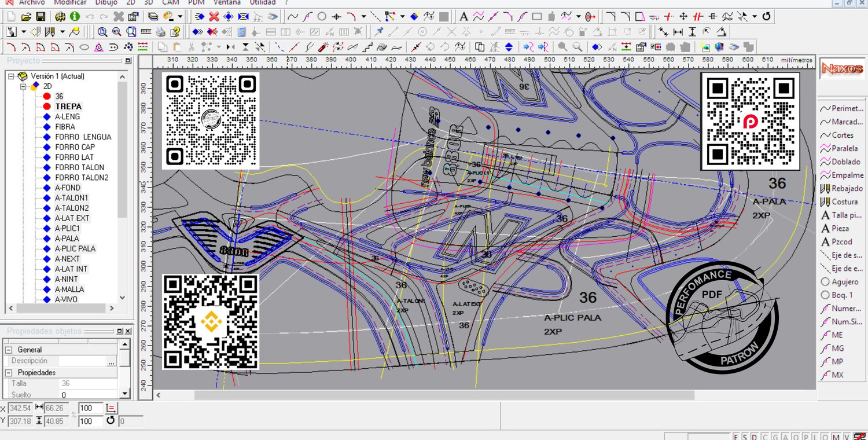Click the horizontal dimension measure icon
Viewport: 868px width, 440px height.
[678, 31]
